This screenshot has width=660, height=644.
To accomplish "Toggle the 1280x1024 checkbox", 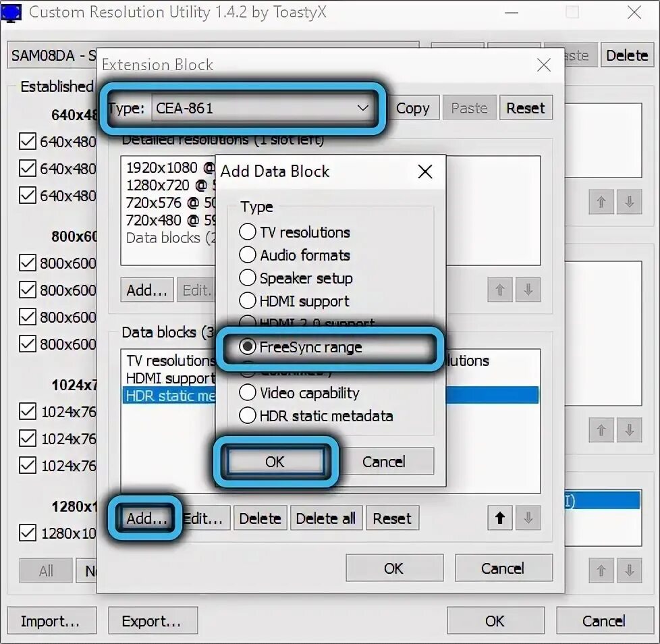I will 28,533.
